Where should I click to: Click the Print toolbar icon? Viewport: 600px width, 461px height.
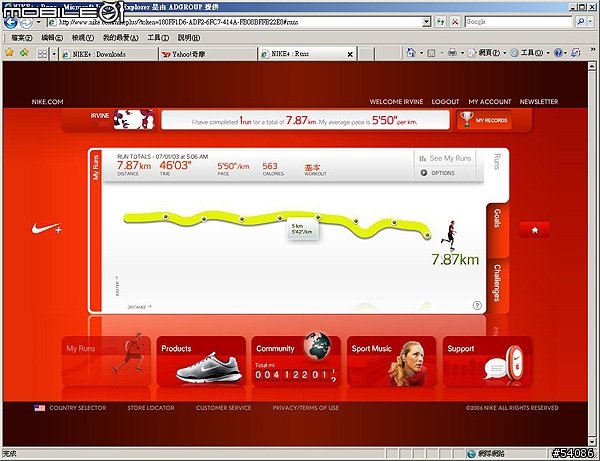pos(452,53)
